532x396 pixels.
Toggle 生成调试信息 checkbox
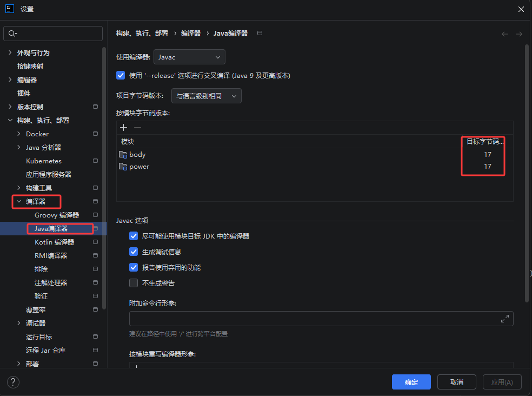pyautogui.click(x=134, y=252)
